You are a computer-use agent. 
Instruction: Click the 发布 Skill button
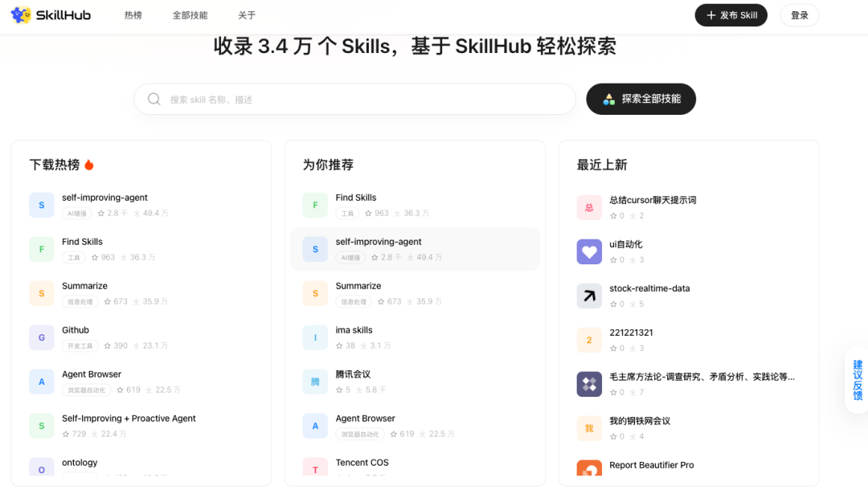pyautogui.click(x=731, y=15)
